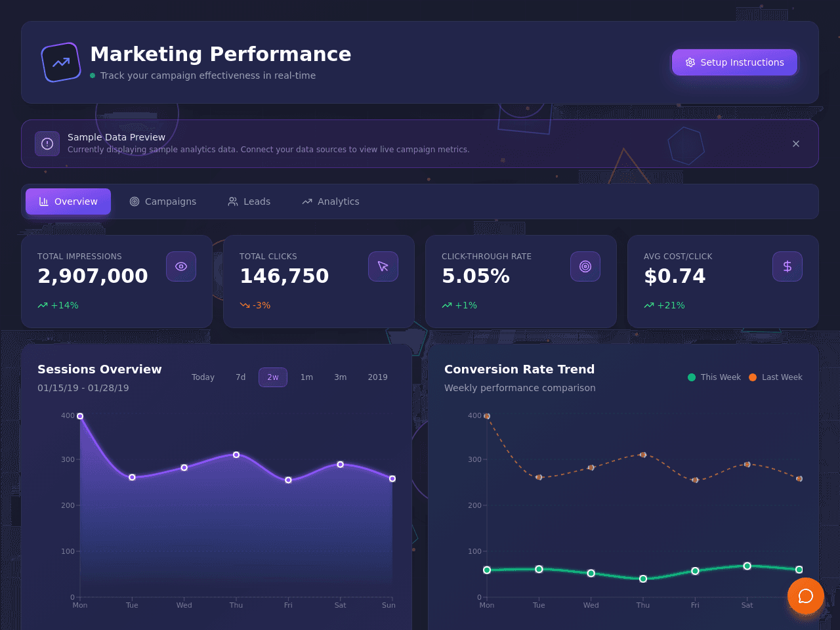Image resolution: width=840 pixels, height=630 pixels.
Task: Open the Campaigns tab
Action: tap(163, 201)
